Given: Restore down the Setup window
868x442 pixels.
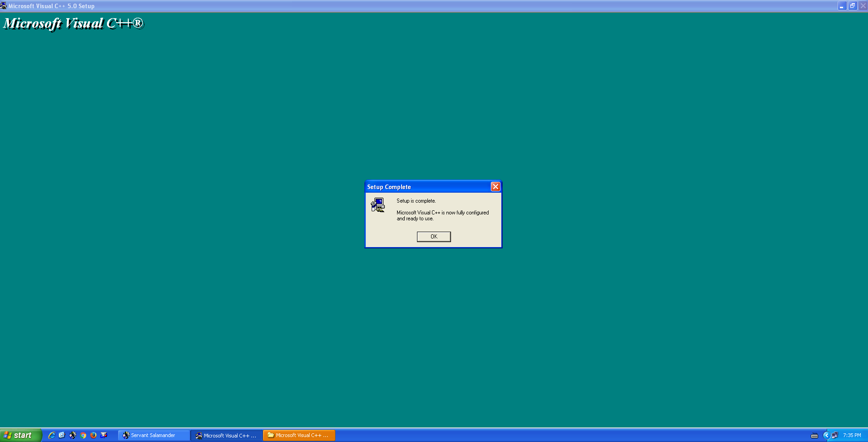Looking at the screenshot, I should [852, 6].
